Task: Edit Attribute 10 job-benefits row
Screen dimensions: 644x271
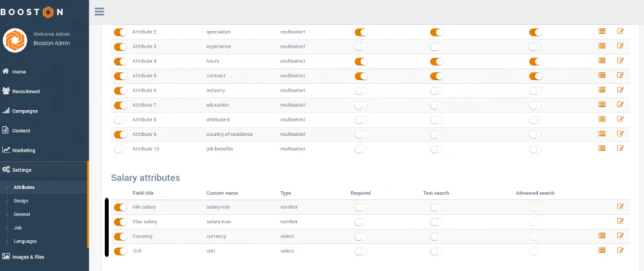Action: pos(620,148)
